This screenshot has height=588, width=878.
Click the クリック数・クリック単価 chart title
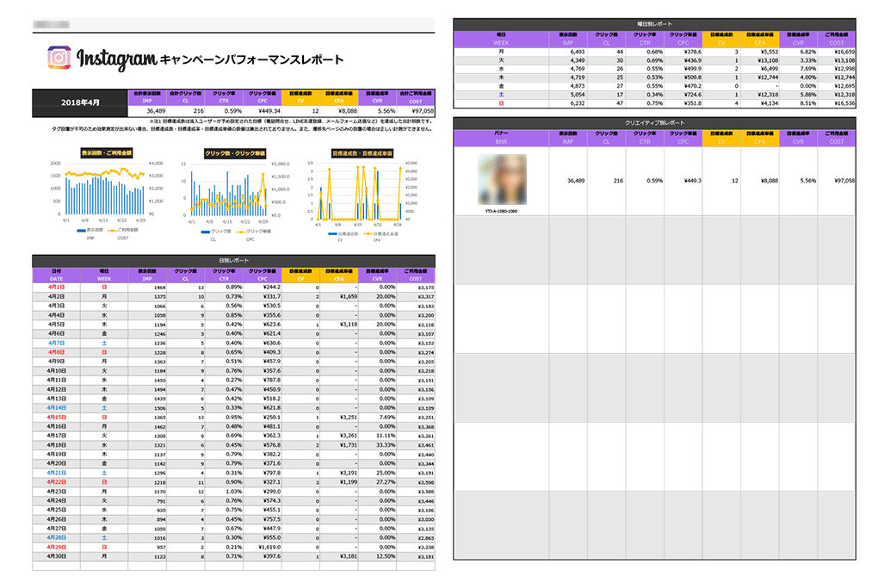pos(233,152)
